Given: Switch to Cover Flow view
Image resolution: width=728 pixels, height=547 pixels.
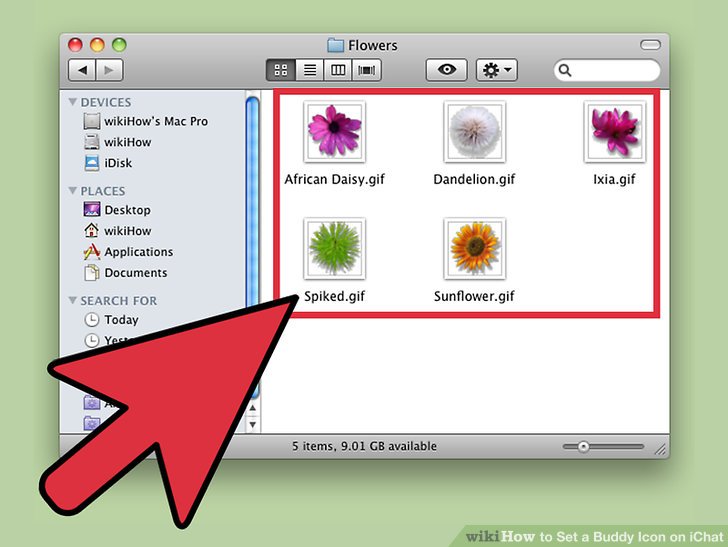Looking at the screenshot, I should tap(367, 70).
